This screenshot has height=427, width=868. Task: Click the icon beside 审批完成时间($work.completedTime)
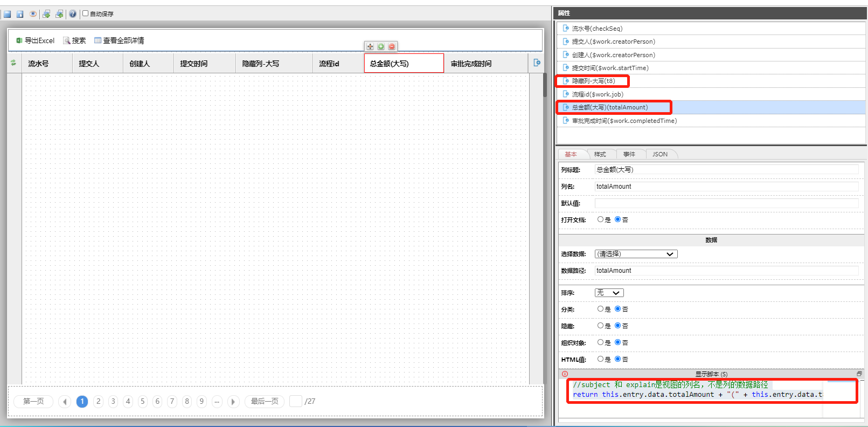(566, 121)
